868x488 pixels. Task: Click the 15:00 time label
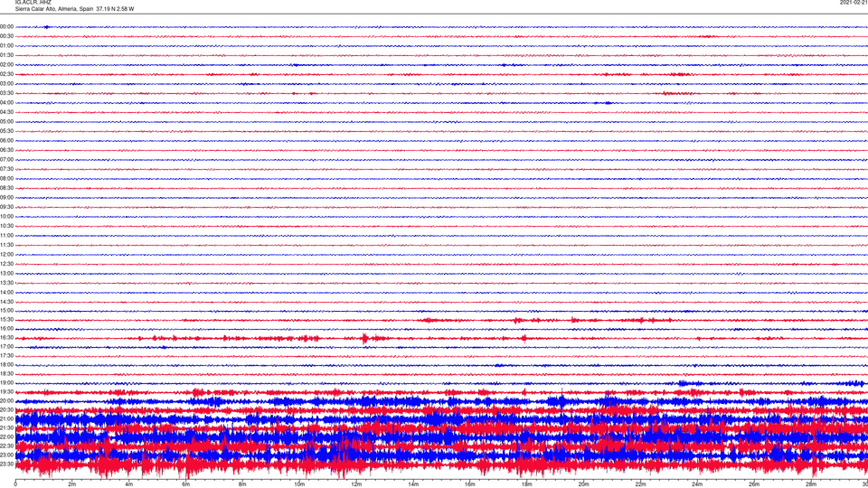pos(6,310)
